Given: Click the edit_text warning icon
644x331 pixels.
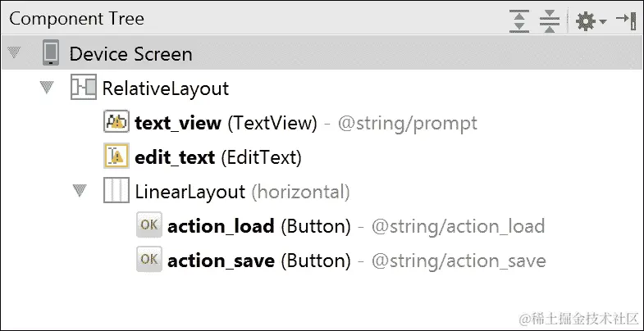Looking at the screenshot, I should pyautogui.click(x=116, y=156).
